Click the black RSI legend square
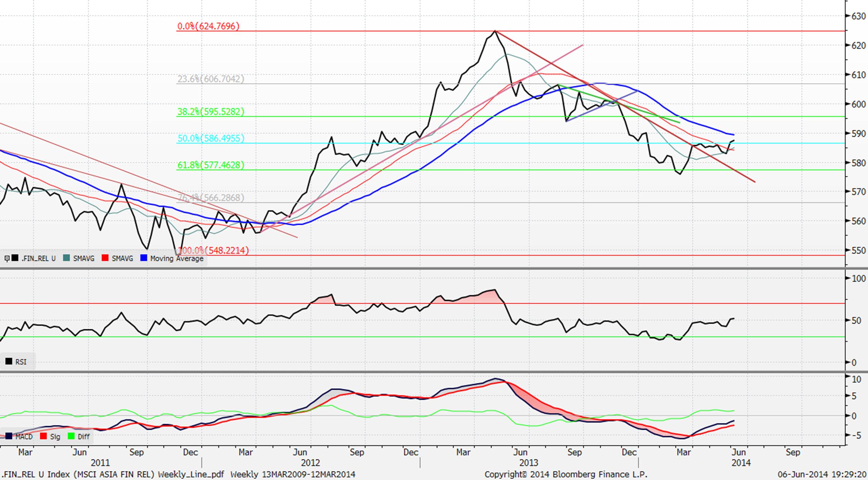The width and height of the screenshot is (868, 480). (9, 362)
